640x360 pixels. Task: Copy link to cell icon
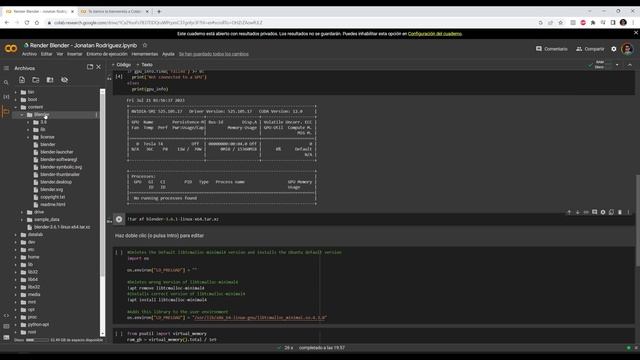(586, 212)
